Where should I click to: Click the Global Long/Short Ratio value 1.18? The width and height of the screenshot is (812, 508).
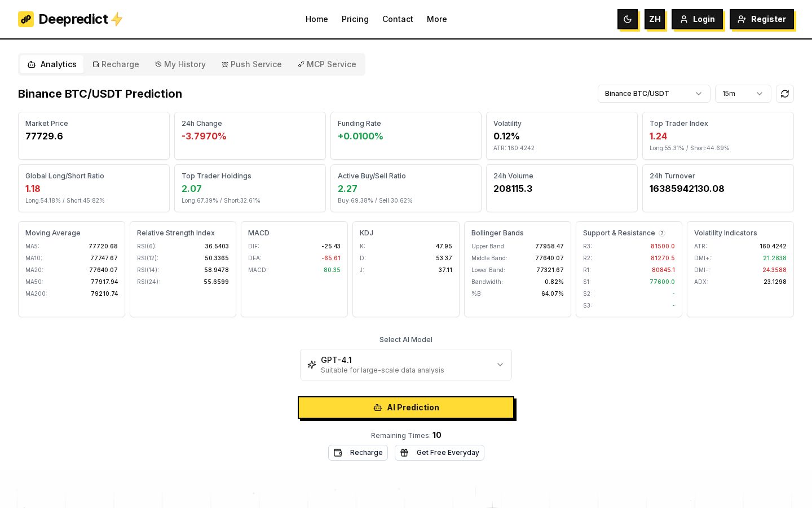33,189
